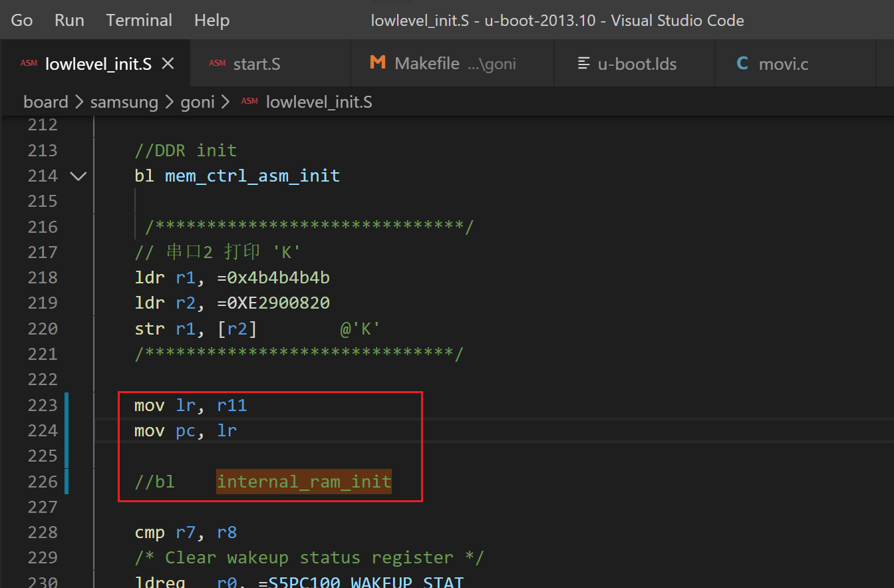Open the Go menu
Viewport: 894px width, 588px height.
coord(22,21)
